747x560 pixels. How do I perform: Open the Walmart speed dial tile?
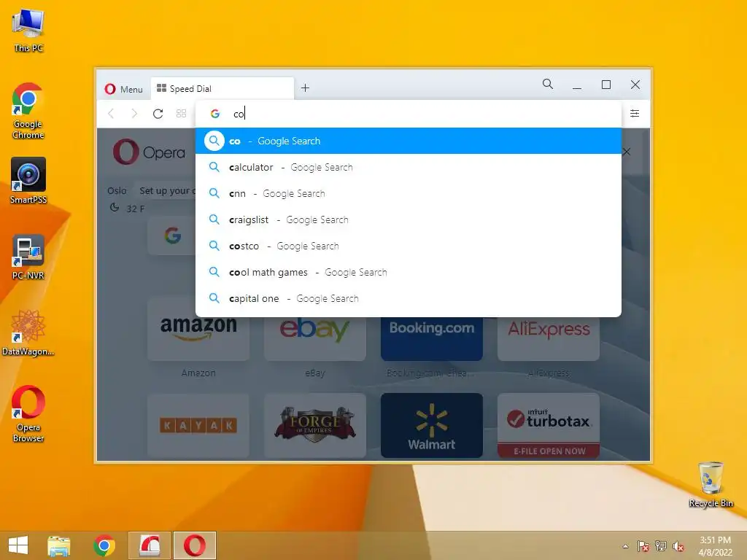point(432,425)
